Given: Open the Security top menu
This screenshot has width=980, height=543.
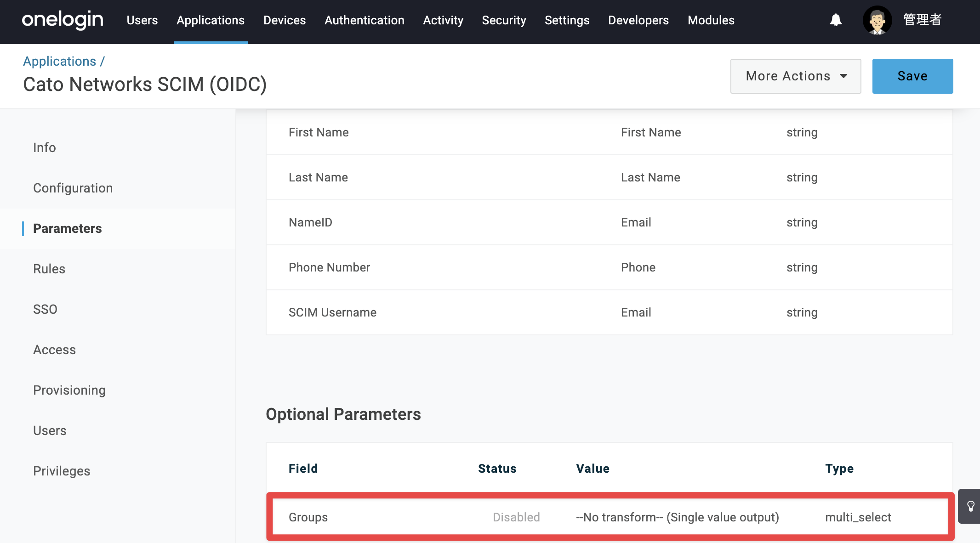Looking at the screenshot, I should [504, 20].
